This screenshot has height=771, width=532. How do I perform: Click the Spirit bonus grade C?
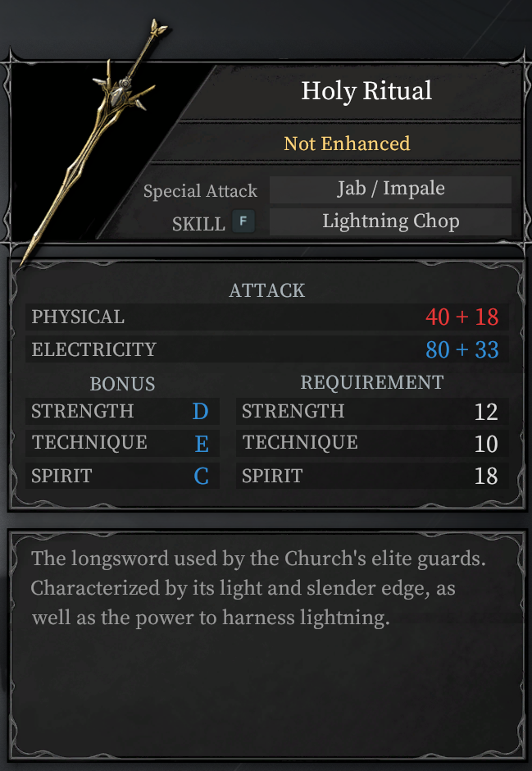point(201,476)
